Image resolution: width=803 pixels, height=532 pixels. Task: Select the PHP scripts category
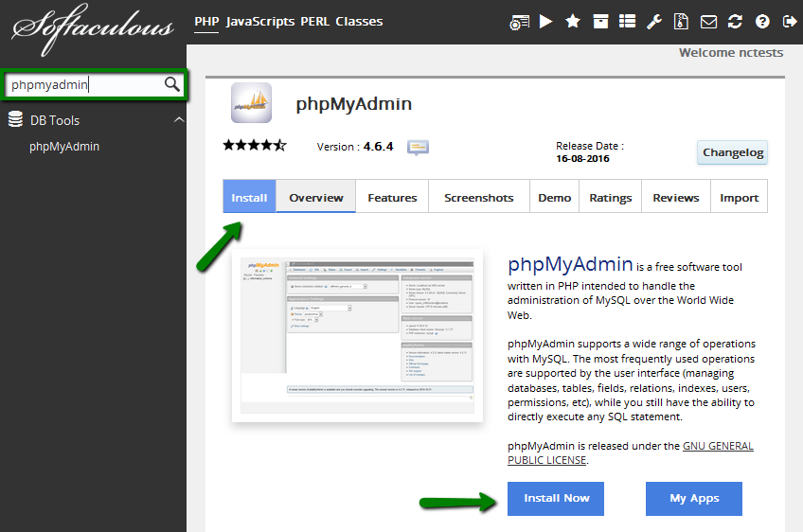pyautogui.click(x=206, y=22)
